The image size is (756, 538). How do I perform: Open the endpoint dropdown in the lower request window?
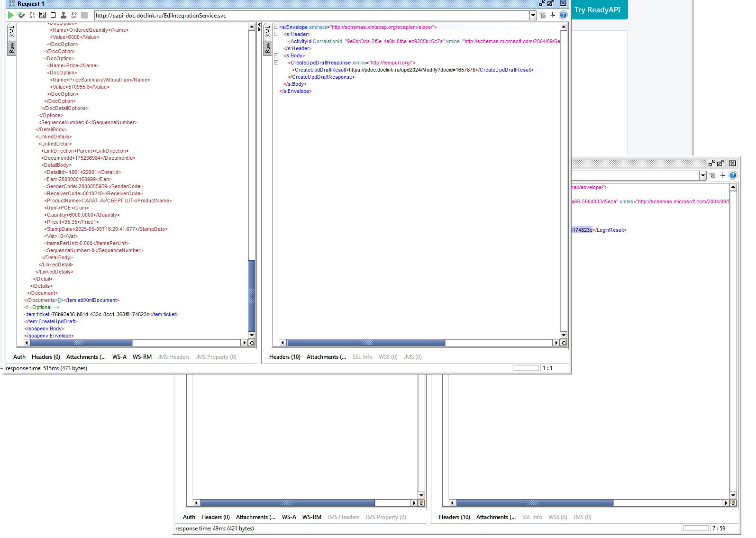coord(703,175)
